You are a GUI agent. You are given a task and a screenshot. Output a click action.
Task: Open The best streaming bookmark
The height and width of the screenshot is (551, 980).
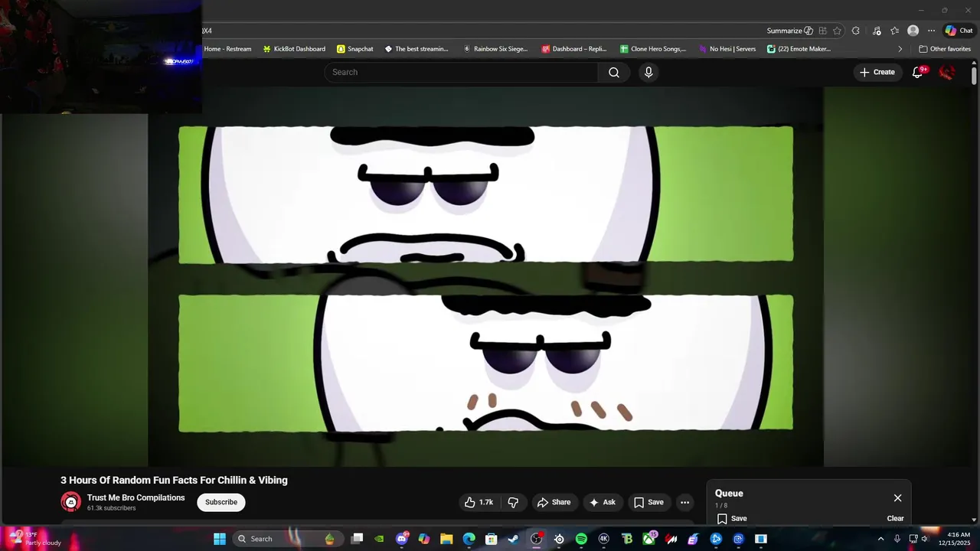click(x=416, y=49)
